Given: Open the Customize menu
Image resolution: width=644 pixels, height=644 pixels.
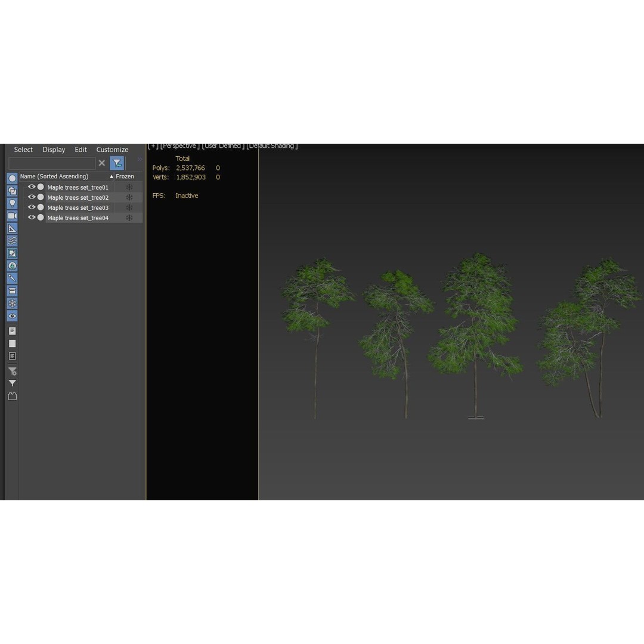Looking at the screenshot, I should coord(112,150).
